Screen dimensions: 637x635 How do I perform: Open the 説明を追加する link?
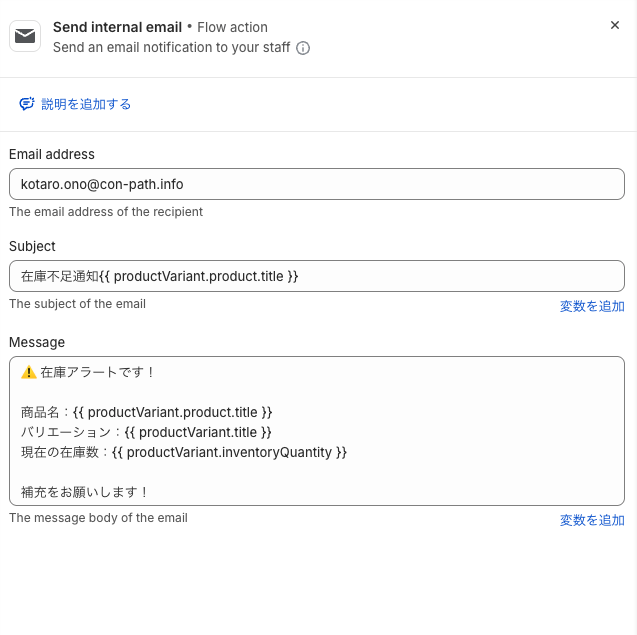pyautogui.click(x=86, y=104)
